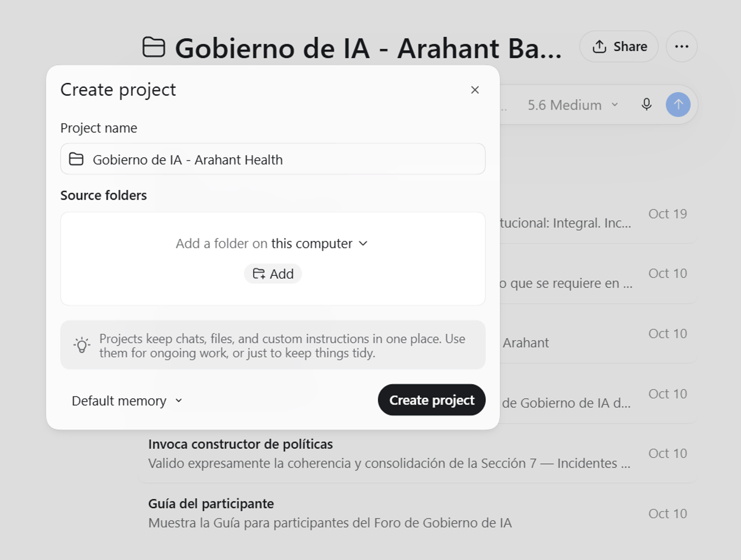Click the microphone voice input icon
This screenshot has height=560, width=741.
(646, 104)
